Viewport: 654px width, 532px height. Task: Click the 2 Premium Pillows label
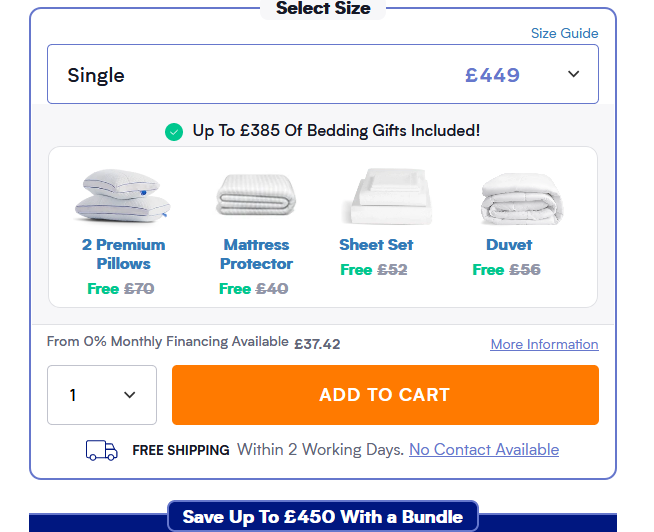[x=124, y=254]
